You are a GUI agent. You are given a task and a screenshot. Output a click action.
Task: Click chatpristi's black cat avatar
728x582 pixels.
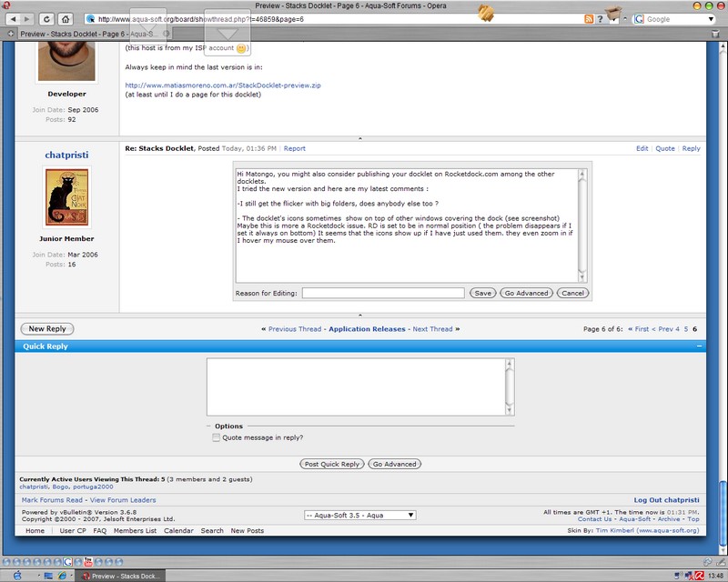[66, 196]
